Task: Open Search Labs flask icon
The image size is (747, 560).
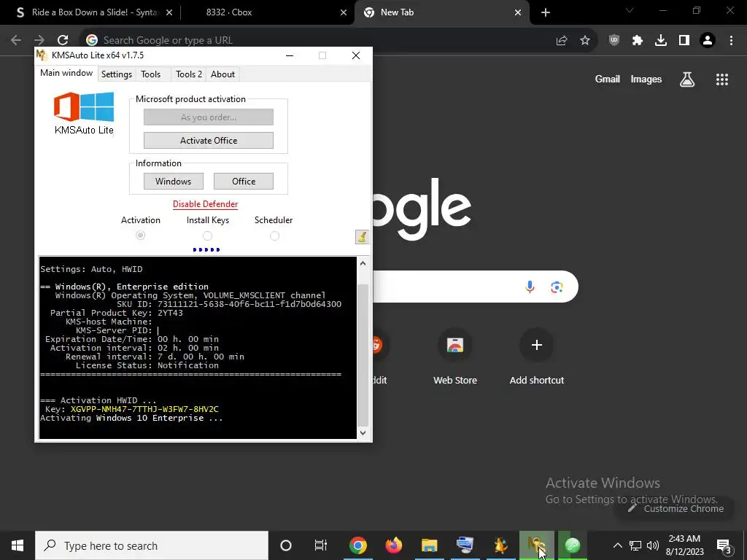Action: [x=687, y=79]
